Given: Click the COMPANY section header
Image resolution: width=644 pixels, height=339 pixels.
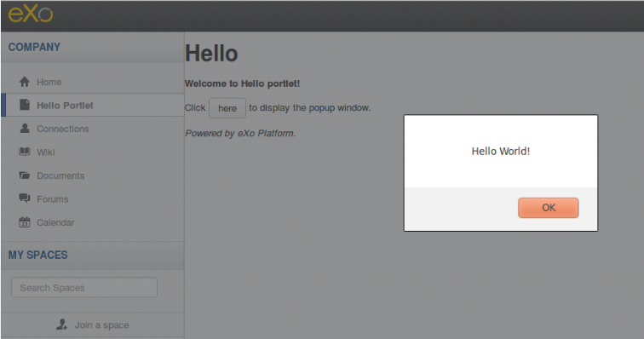Looking at the screenshot, I should click(x=34, y=47).
